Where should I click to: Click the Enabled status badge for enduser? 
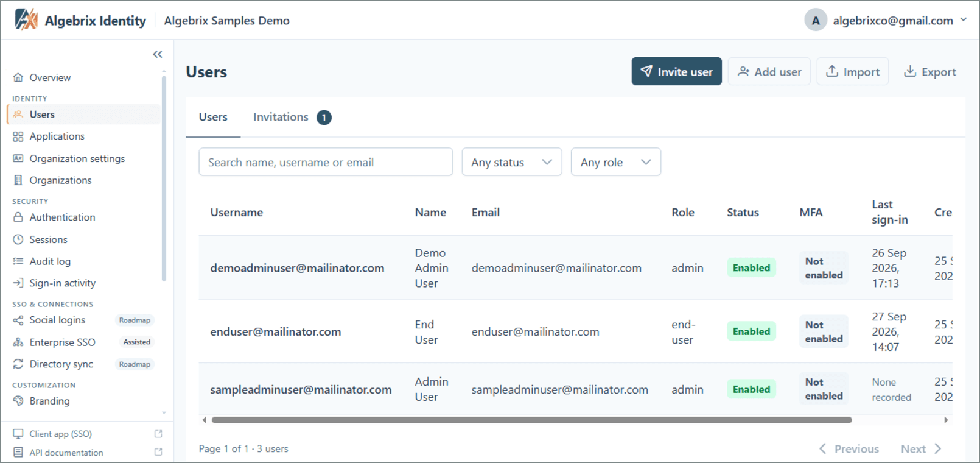coord(751,331)
